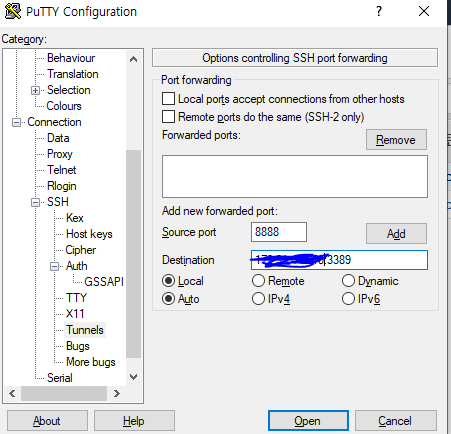Open the TTY category
This screenshot has width=451, height=434.
click(76, 298)
